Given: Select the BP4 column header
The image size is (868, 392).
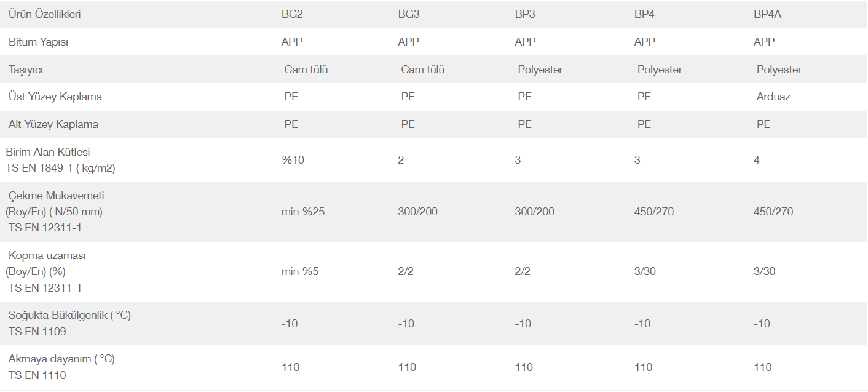Looking at the screenshot, I should pyautogui.click(x=644, y=14).
